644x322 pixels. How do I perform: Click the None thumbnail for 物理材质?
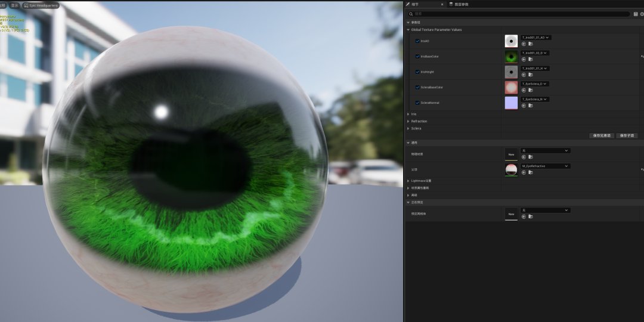(x=512, y=154)
